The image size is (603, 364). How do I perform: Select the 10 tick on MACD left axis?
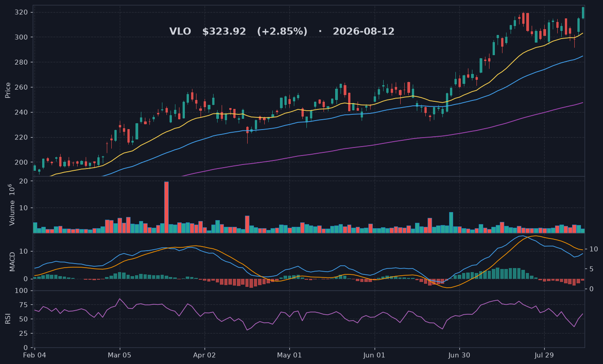click(24, 251)
